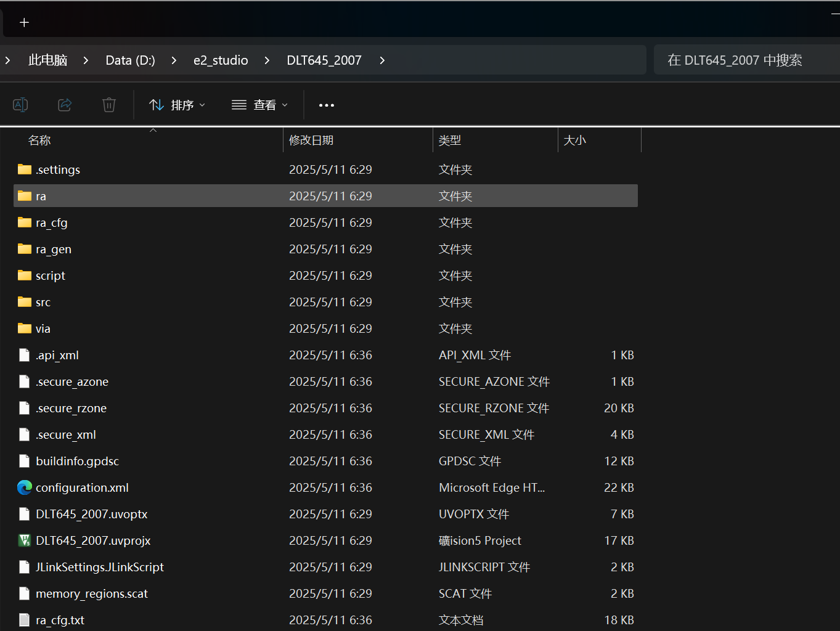Click file name DLT645_2007.uvprojx
The image size is (840, 631).
coord(93,541)
